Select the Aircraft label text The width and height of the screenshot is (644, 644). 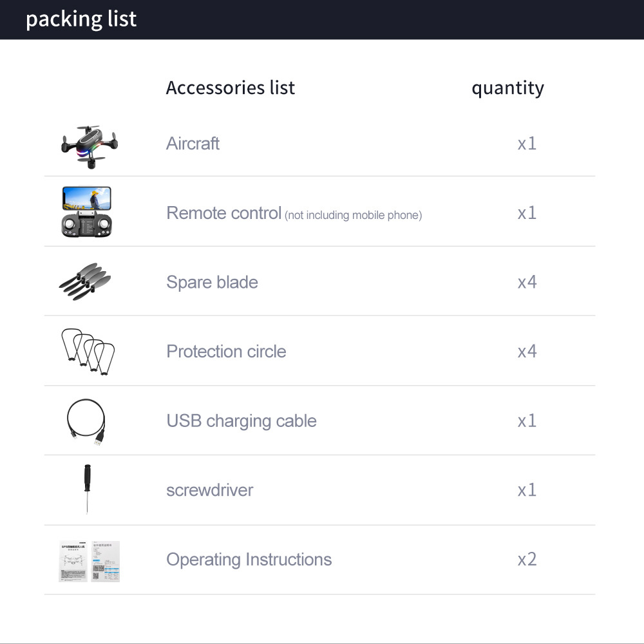coord(193,143)
